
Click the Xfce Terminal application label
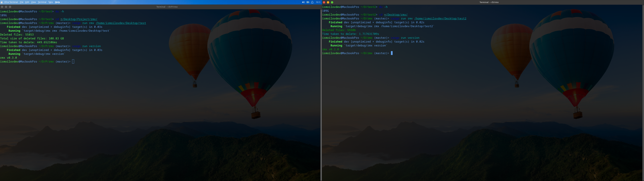point(11,2)
